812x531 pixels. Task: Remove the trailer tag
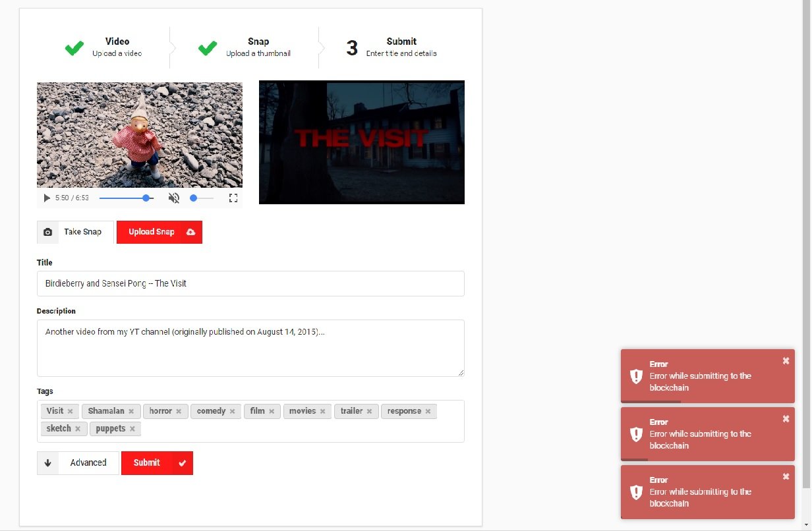coord(369,411)
